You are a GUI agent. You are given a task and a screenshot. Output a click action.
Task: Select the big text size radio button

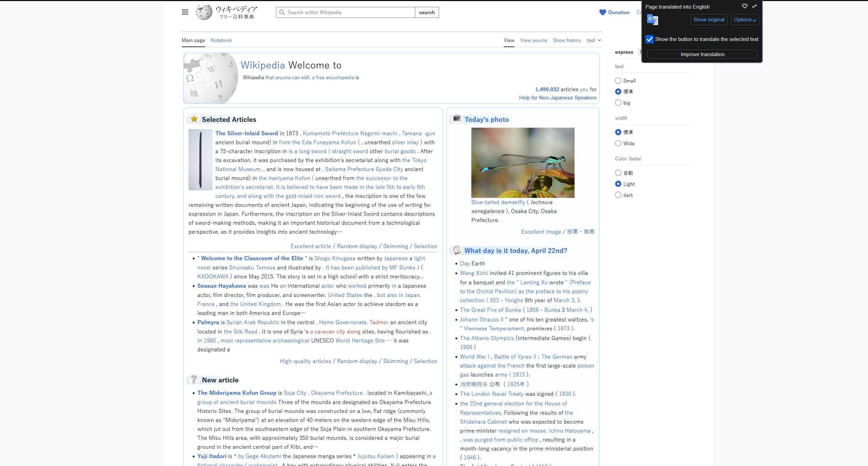pos(618,103)
